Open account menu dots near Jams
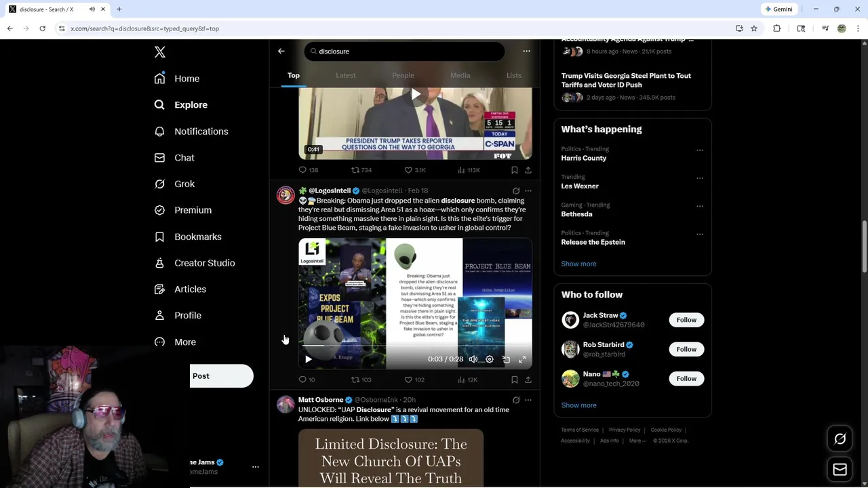This screenshot has height=488, width=868. tap(256, 467)
